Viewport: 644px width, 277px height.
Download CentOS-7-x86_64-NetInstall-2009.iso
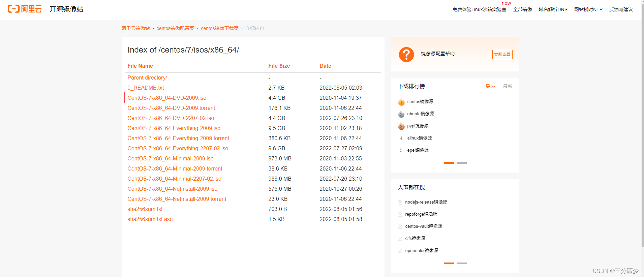click(173, 189)
